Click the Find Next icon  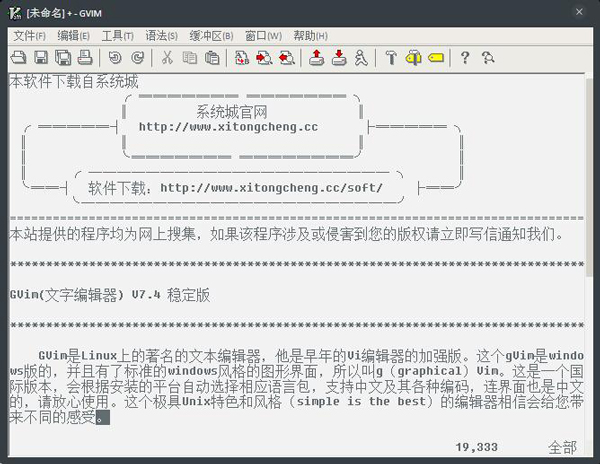click(264, 58)
